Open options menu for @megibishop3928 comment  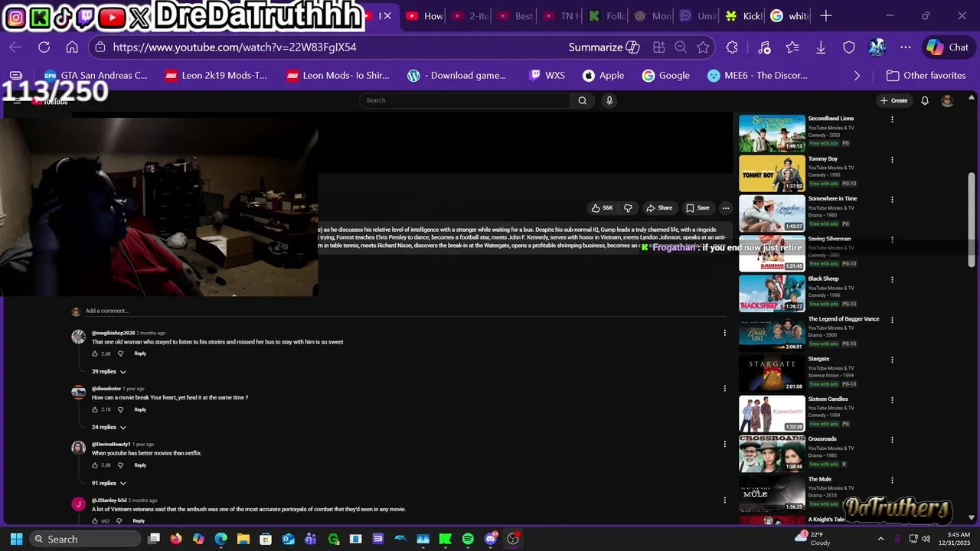pos(724,333)
